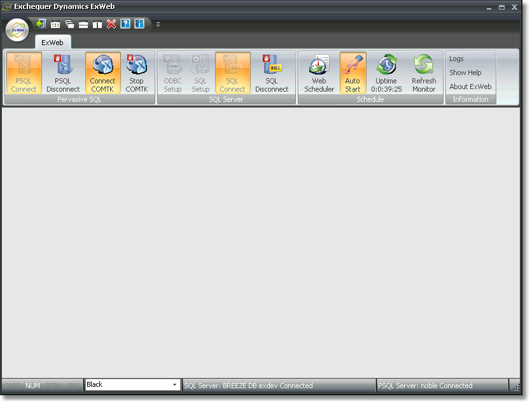Click the SQL Server group label
Image resolution: width=532 pixels, height=406 pixels.
coord(226,99)
